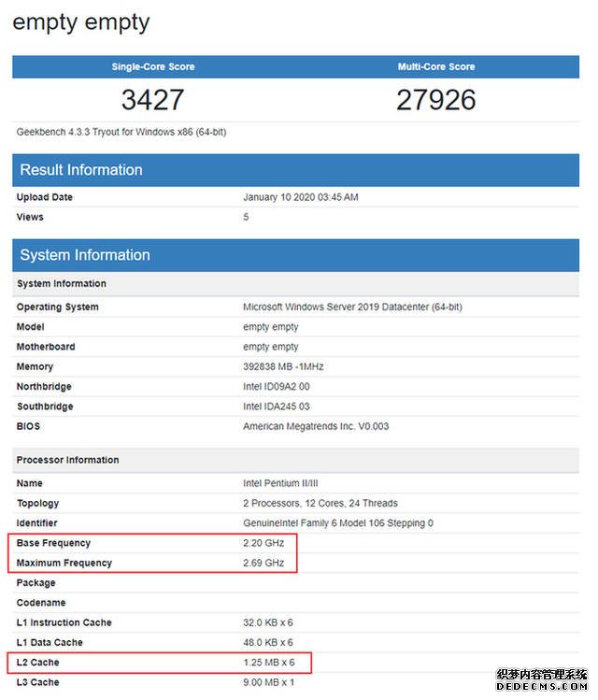
Task: Select the Multi-Core Score header
Action: tap(436, 66)
